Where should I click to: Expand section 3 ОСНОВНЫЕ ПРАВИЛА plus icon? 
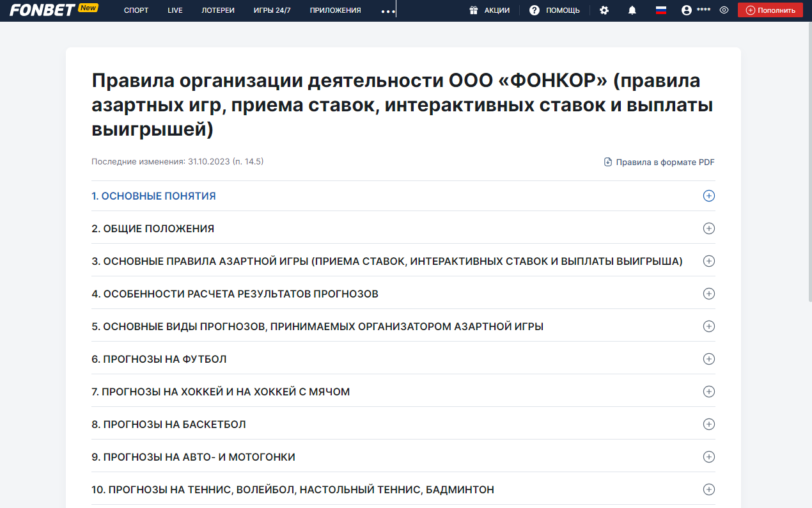click(708, 261)
